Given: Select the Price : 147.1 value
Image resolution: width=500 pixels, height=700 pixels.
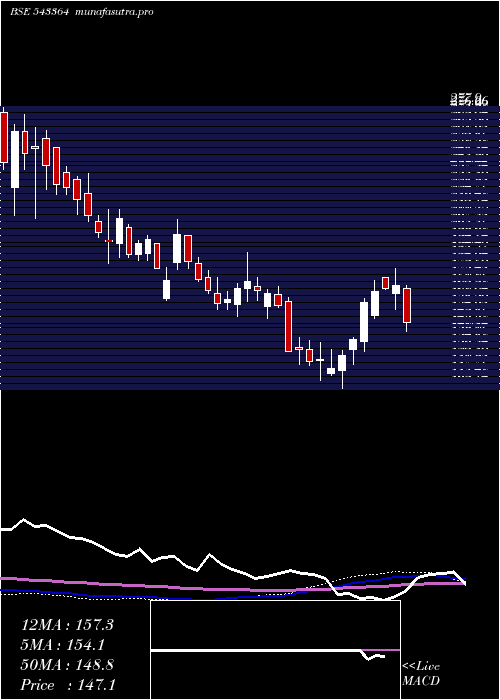Looking at the screenshot, I should point(68,685).
